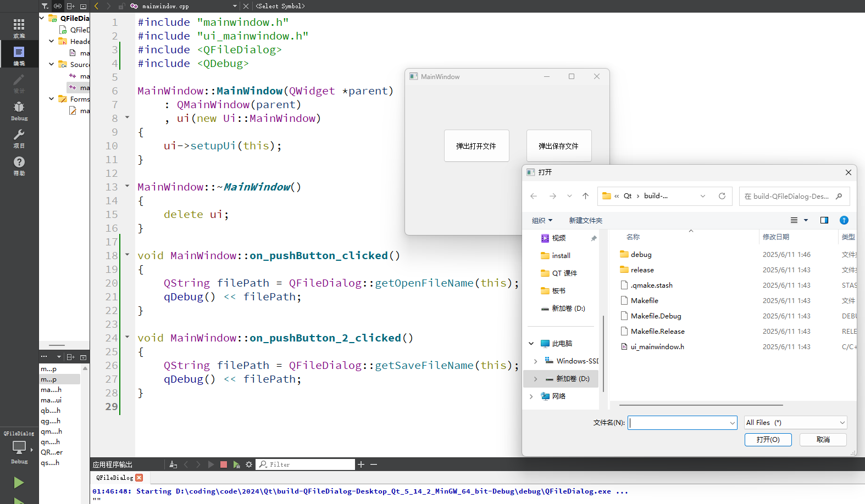Select release folder in file list

(x=642, y=270)
